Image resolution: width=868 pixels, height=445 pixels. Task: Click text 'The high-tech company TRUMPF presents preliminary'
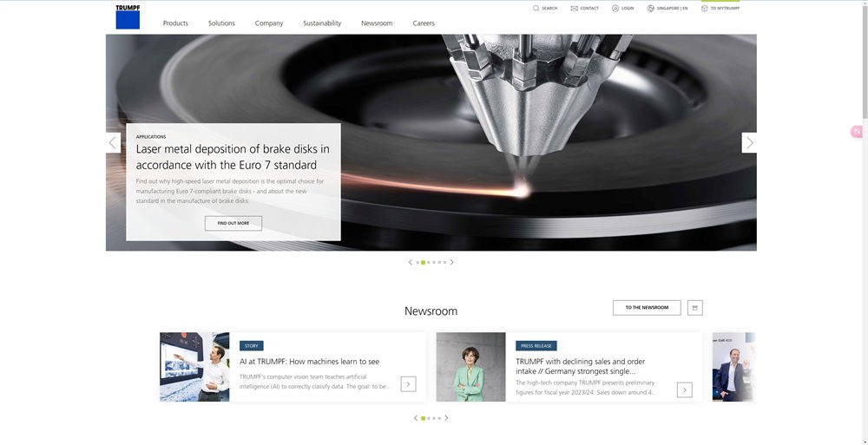(585, 383)
